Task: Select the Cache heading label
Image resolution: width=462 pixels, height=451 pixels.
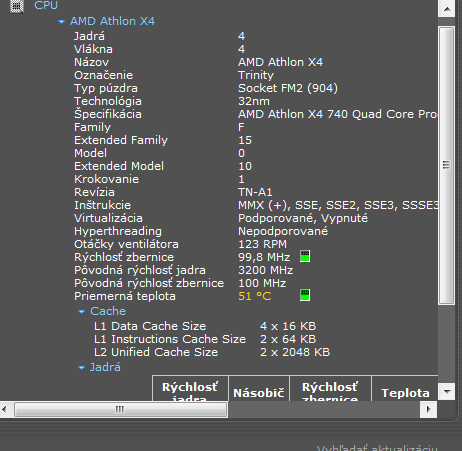Action: [x=108, y=311]
